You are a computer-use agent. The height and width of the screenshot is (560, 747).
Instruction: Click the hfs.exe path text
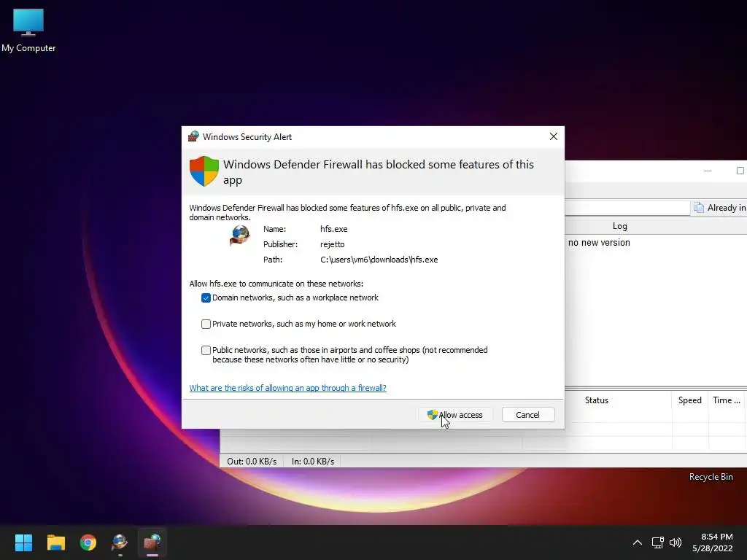click(379, 260)
